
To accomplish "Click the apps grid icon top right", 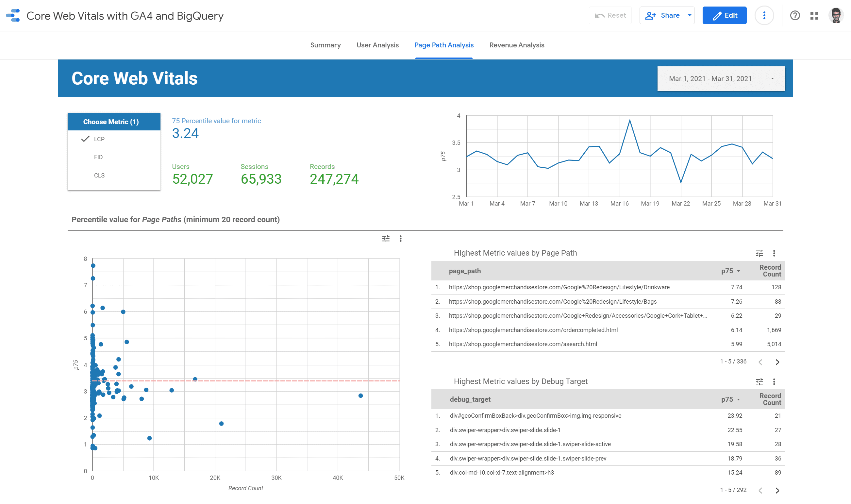I will [814, 16].
